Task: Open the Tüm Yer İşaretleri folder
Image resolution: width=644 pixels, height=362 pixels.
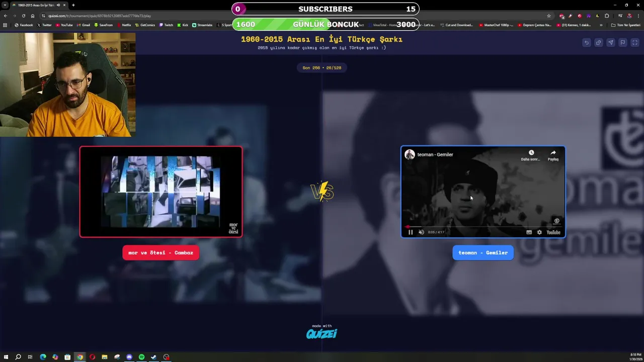Action: pos(625,25)
